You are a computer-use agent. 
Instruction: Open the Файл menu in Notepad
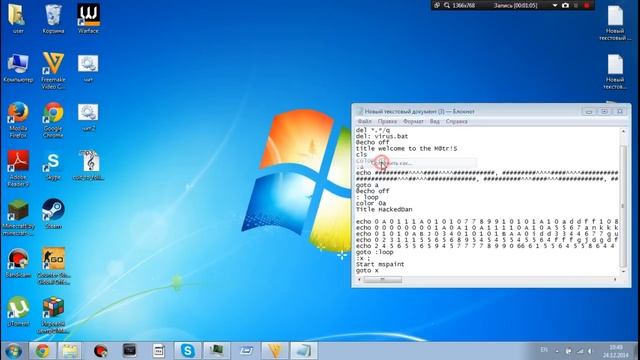tap(364, 121)
